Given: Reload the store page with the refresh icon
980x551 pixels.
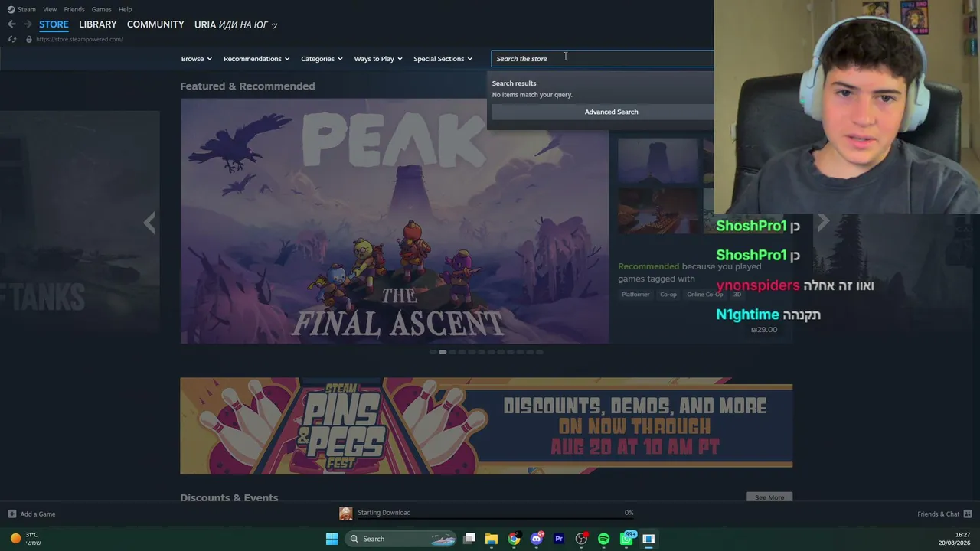Looking at the screenshot, I should coord(12,39).
